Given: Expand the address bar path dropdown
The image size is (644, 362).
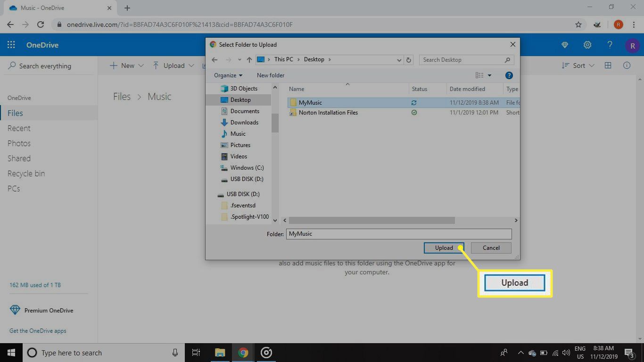Looking at the screenshot, I should (x=399, y=60).
